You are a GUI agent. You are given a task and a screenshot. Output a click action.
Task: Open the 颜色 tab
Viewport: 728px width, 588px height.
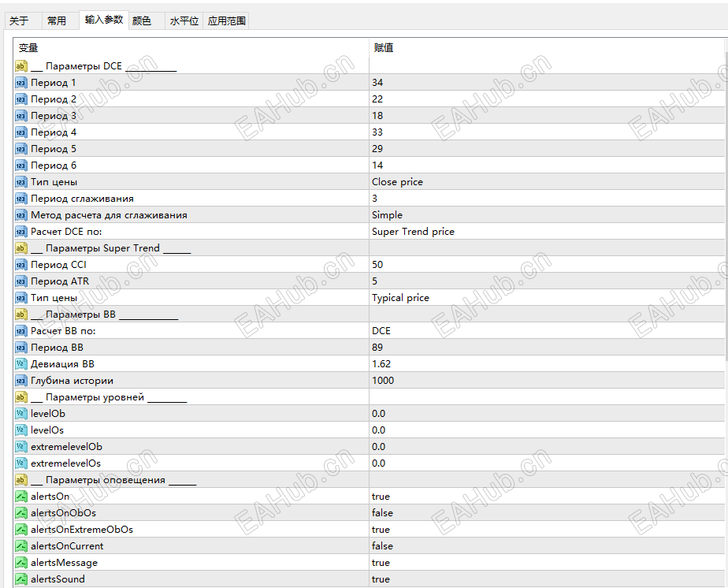point(142,21)
